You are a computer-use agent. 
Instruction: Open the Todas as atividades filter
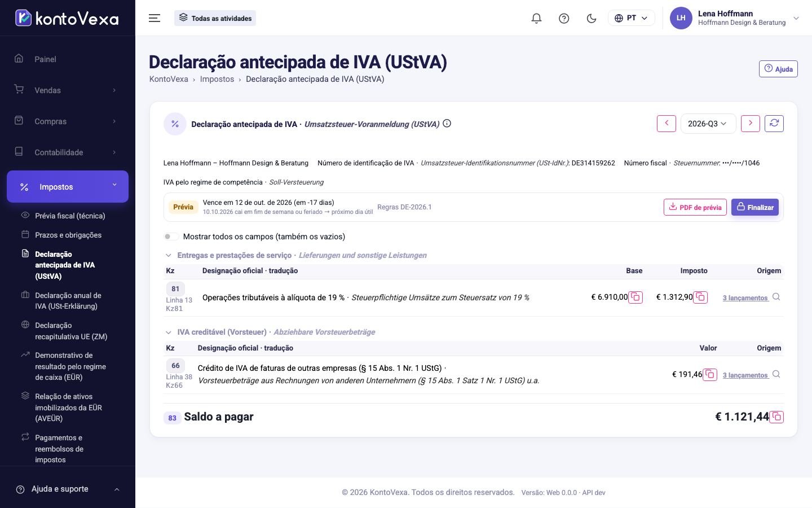[215, 18]
